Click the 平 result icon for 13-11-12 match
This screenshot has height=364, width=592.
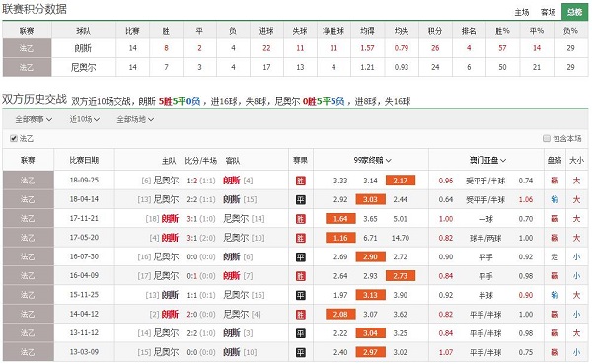click(301, 333)
